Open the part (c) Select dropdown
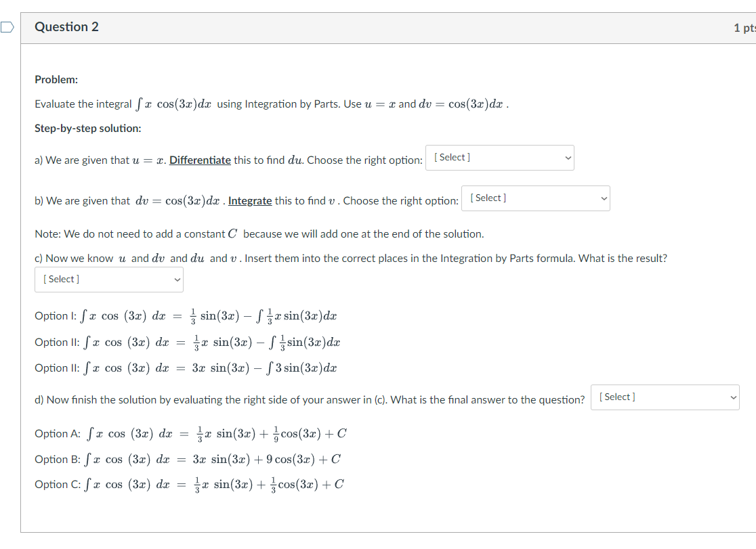Screen dimensions: 756x549 point(108,279)
